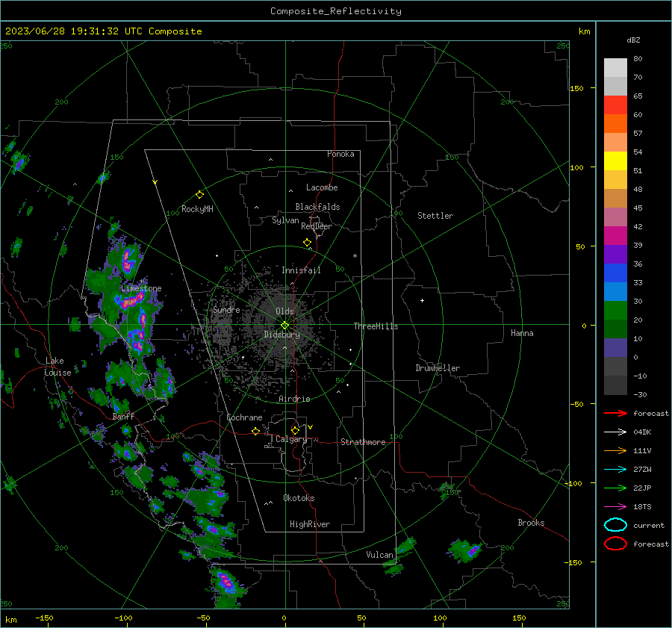Select the orange 111V arrow icon
The image size is (672, 628).
click(615, 450)
